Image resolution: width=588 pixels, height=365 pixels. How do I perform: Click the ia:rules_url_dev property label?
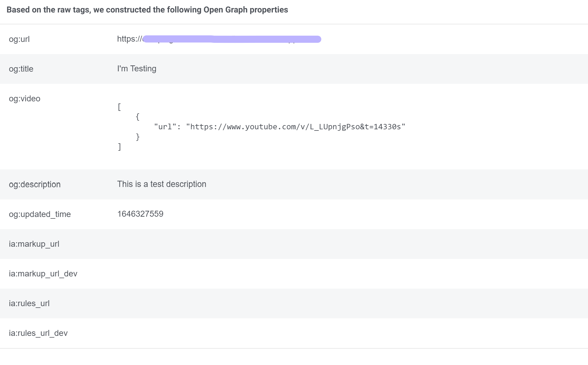[x=38, y=333]
